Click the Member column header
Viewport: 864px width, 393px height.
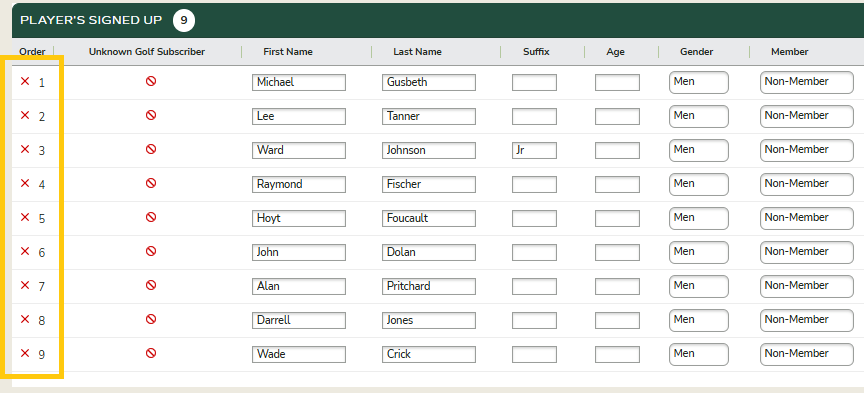click(790, 52)
